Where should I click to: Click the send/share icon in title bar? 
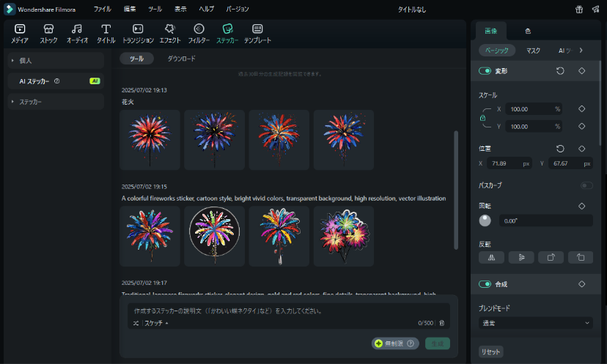pyautogui.click(x=596, y=10)
